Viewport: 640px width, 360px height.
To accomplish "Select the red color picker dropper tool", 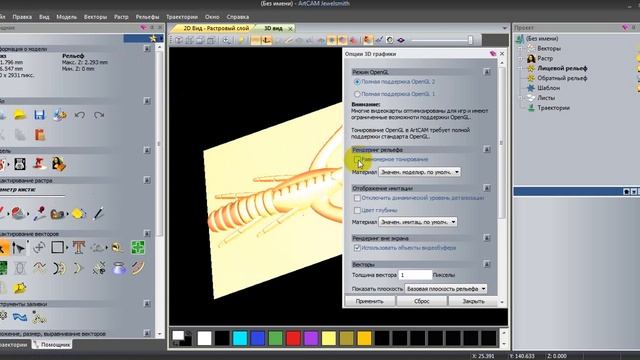I will (x=40, y=213).
